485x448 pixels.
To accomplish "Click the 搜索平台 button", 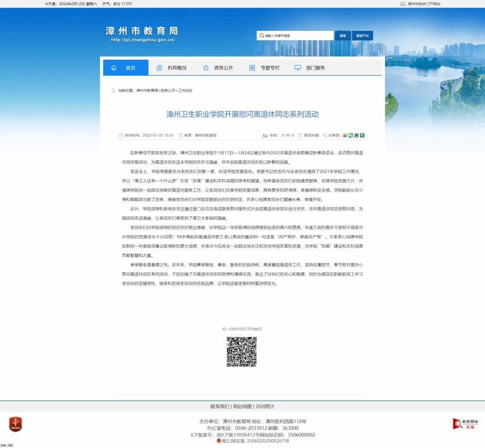I will pos(362,36).
